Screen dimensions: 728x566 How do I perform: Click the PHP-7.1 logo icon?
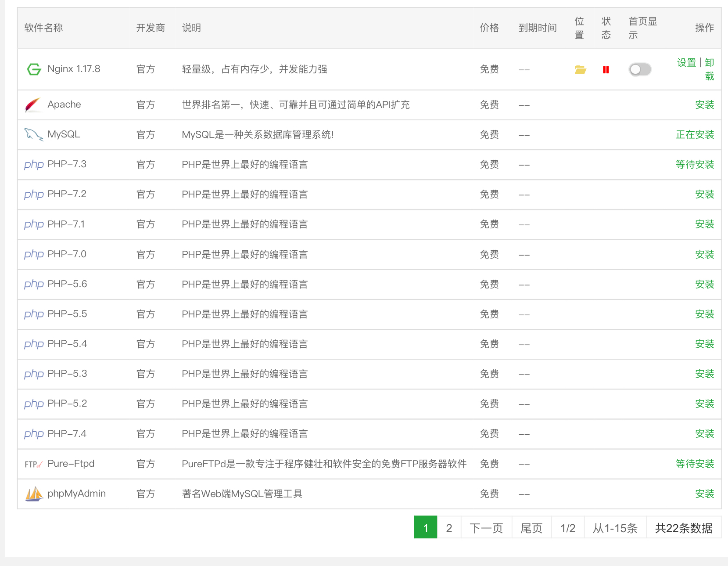[34, 224]
